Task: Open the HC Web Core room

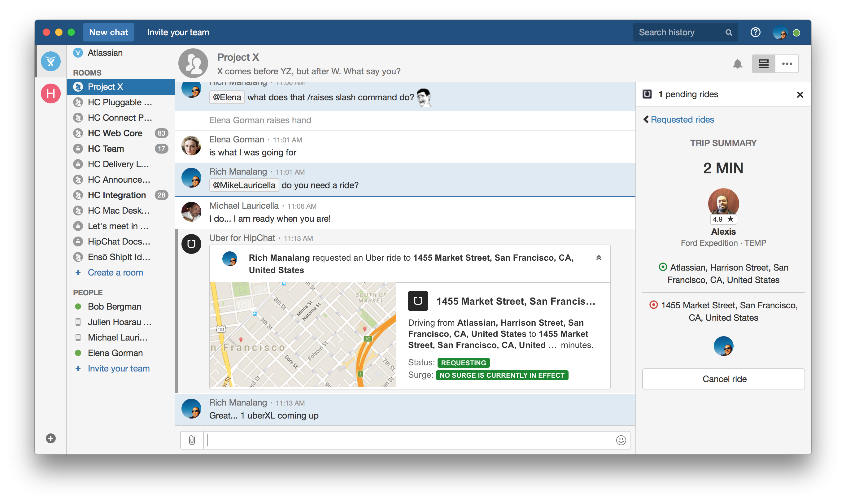Action: tap(121, 133)
